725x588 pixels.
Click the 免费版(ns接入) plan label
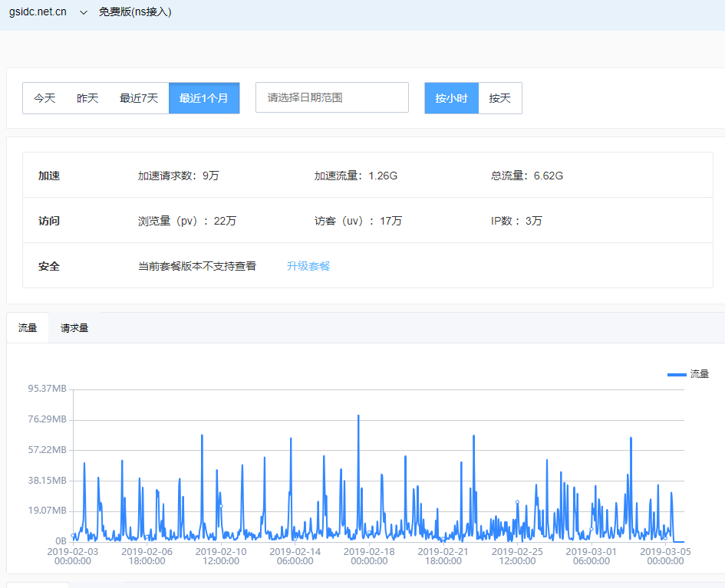(x=134, y=13)
